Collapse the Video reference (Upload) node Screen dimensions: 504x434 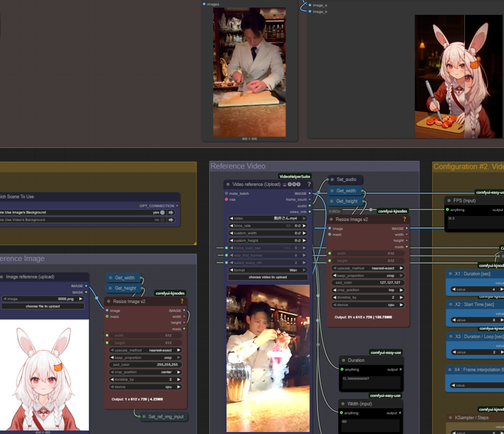228,184
